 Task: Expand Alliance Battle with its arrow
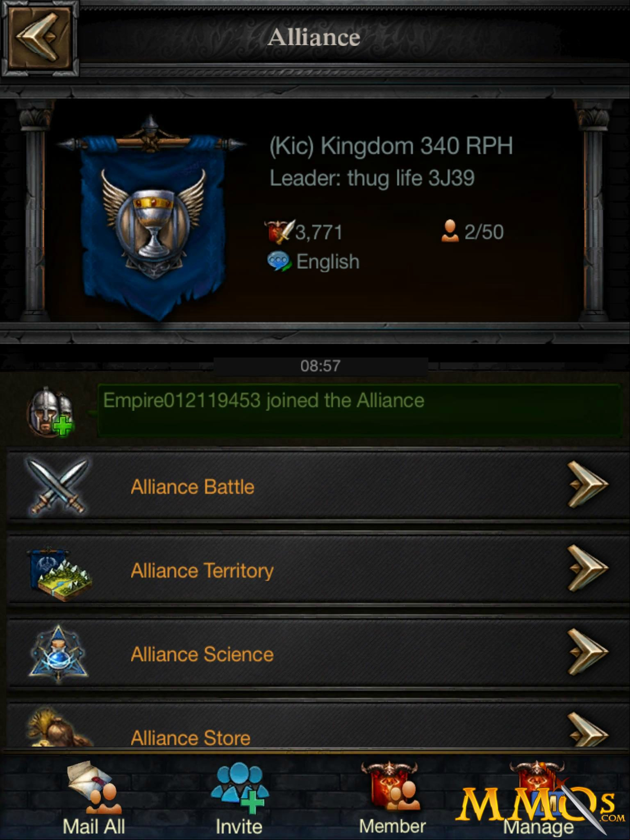point(588,485)
